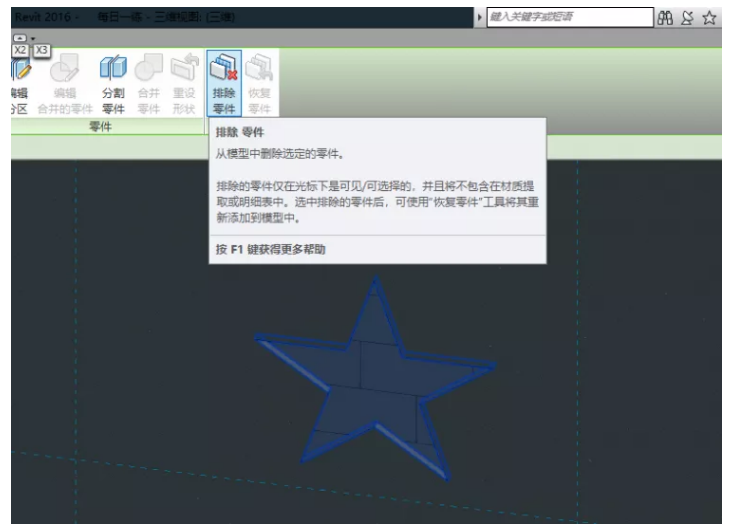Click the 零件 panel title
This screenshot has height=529, width=730.
tap(100, 126)
